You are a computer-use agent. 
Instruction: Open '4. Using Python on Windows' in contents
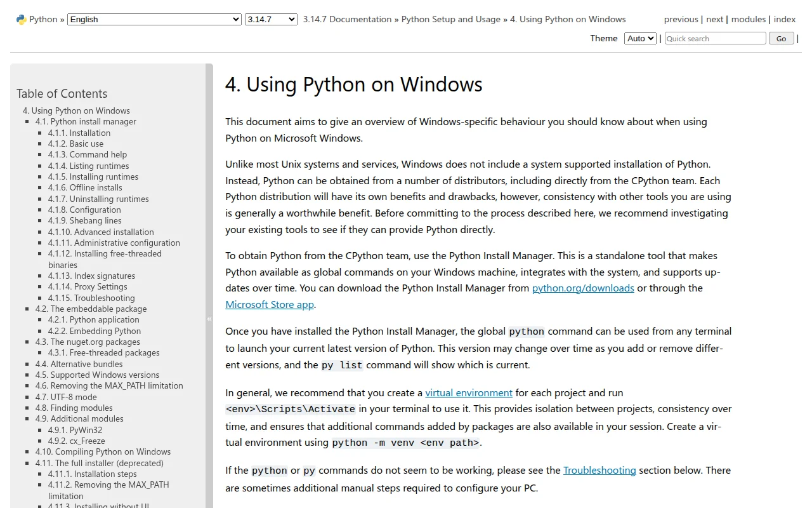(76, 110)
